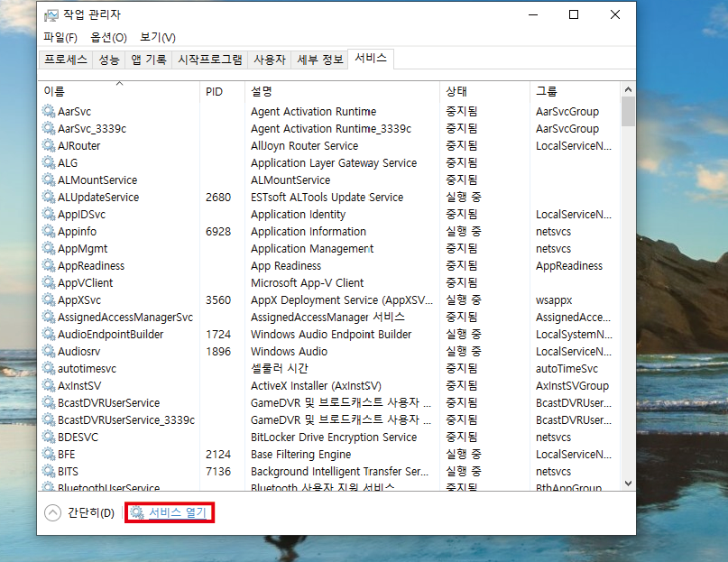This screenshot has height=562, width=728.
Task: Select the 'App Readiness' description
Action: [x=286, y=266]
